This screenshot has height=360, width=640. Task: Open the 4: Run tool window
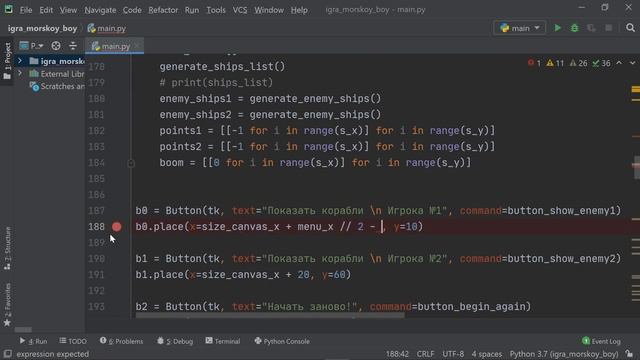pyautogui.click(x=33, y=341)
